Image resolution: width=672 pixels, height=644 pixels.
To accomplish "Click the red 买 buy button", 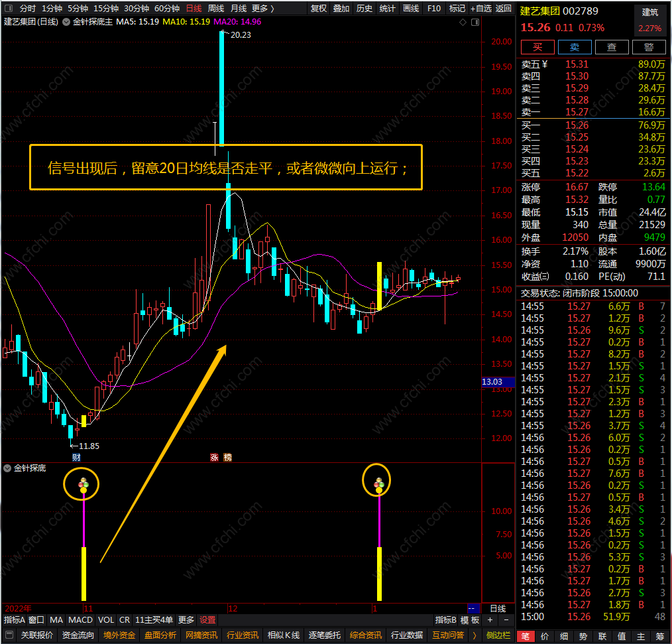I will (x=537, y=47).
